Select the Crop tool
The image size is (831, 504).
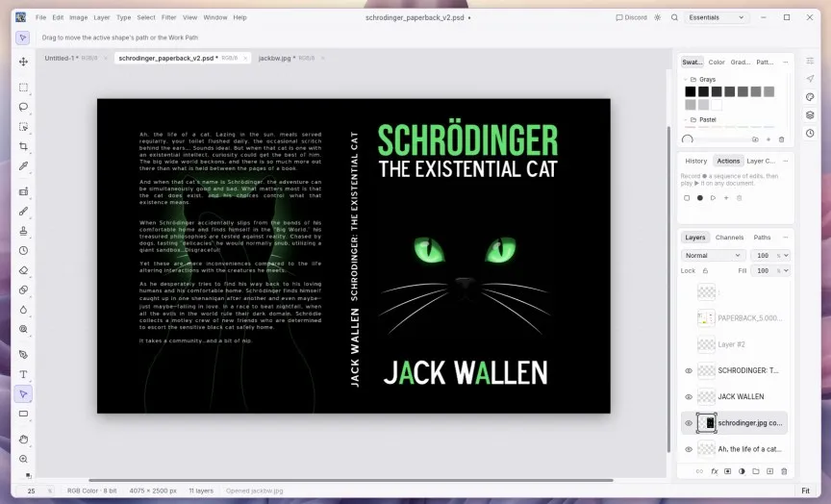tap(23, 146)
